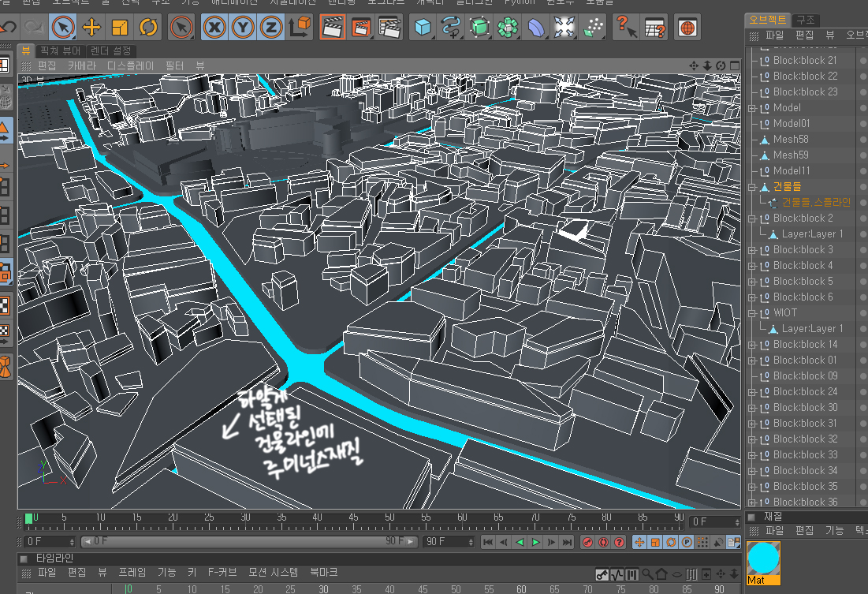Collapse the Block:block 2 item

click(x=752, y=219)
